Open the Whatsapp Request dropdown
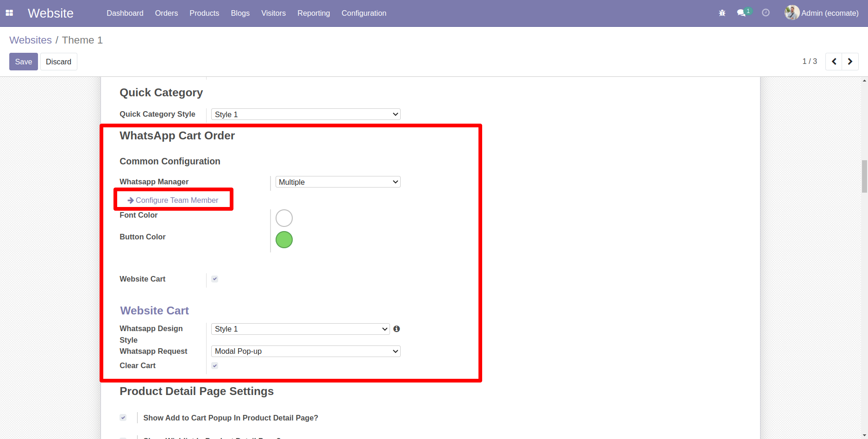This screenshot has height=439, width=868. 306,351
